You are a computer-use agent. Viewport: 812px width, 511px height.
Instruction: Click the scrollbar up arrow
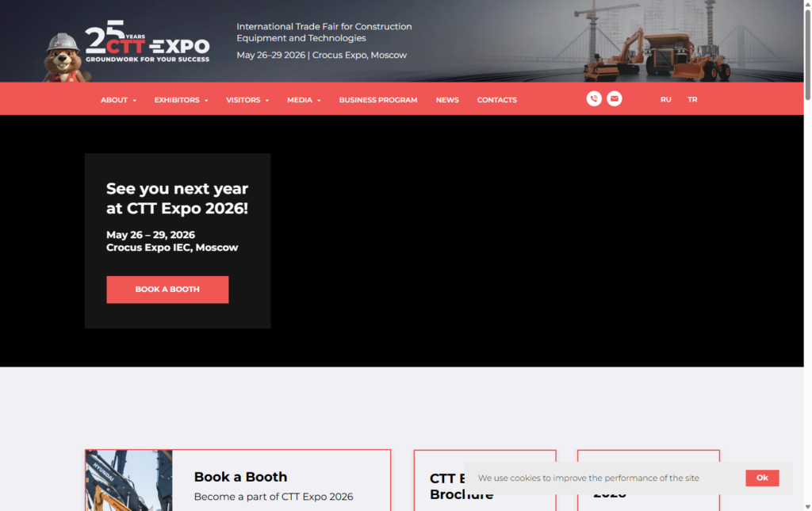click(807, 5)
